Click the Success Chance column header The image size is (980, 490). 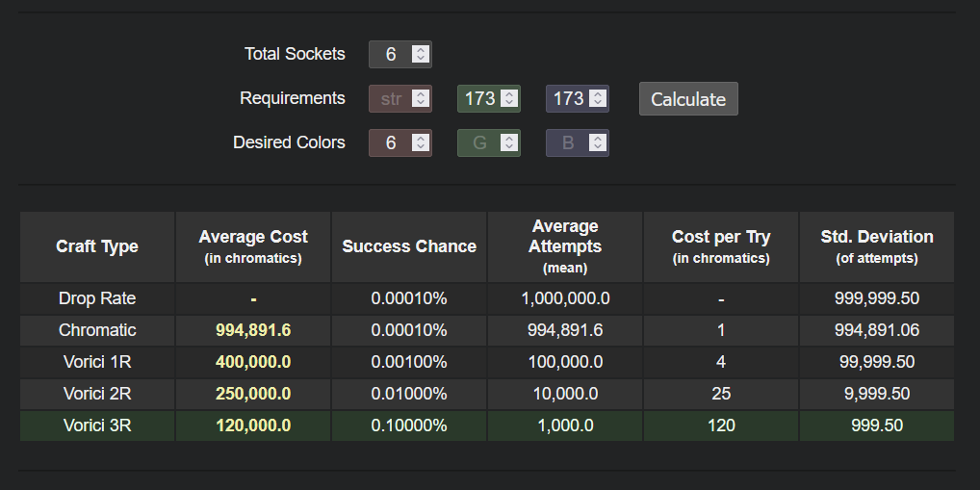pos(409,246)
